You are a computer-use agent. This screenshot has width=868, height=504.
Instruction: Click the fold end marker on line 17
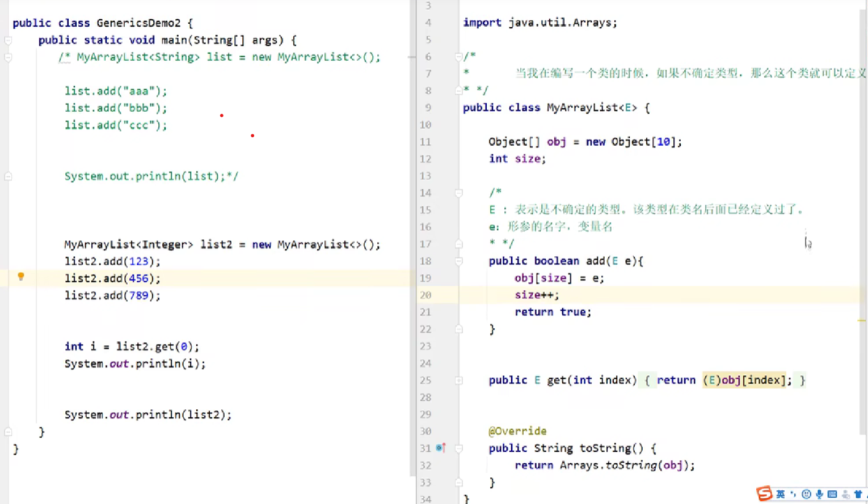pos(458,244)
